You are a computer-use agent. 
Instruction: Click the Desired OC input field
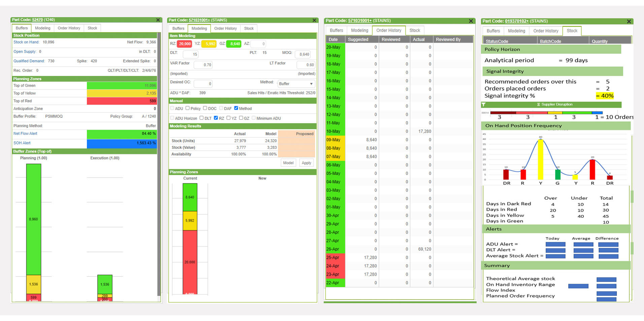203,84
